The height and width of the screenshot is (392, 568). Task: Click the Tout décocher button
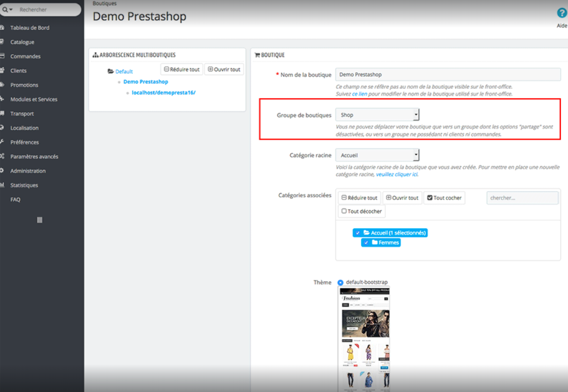tap(362, 211)
